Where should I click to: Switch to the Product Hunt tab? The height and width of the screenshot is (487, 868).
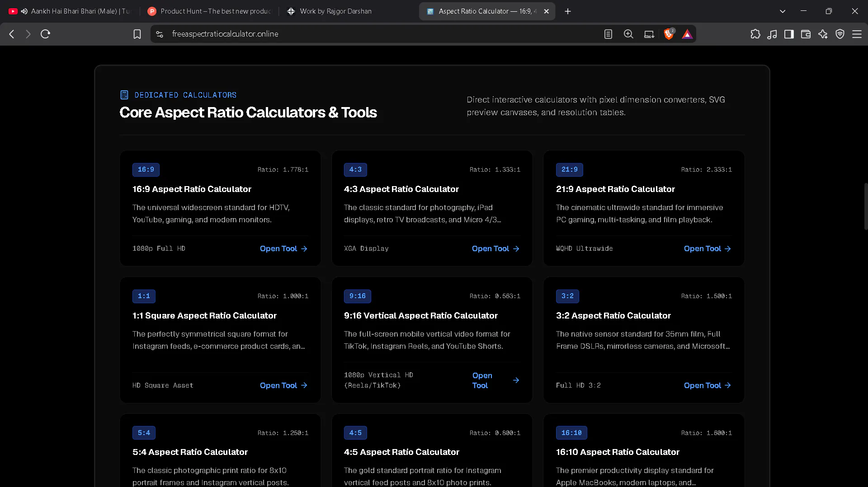point(209,11)
